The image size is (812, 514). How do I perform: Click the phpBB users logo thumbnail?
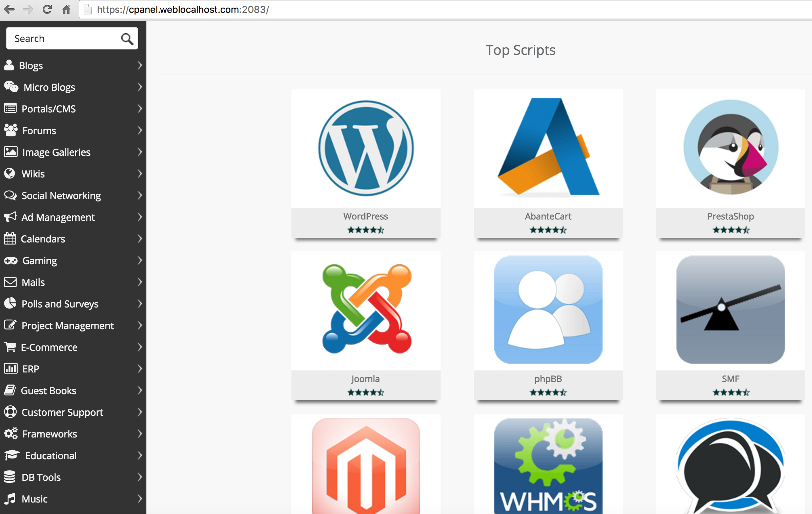click(548, 309)
